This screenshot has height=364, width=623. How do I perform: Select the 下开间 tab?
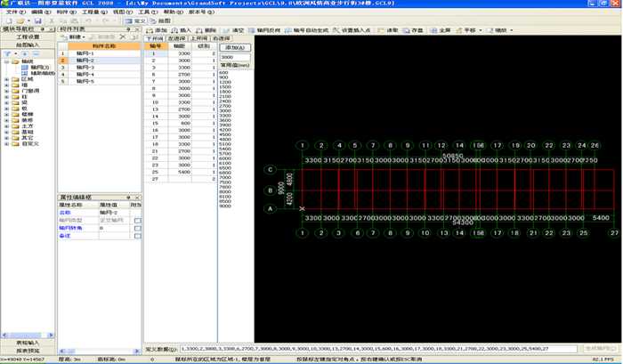[155, 38]
